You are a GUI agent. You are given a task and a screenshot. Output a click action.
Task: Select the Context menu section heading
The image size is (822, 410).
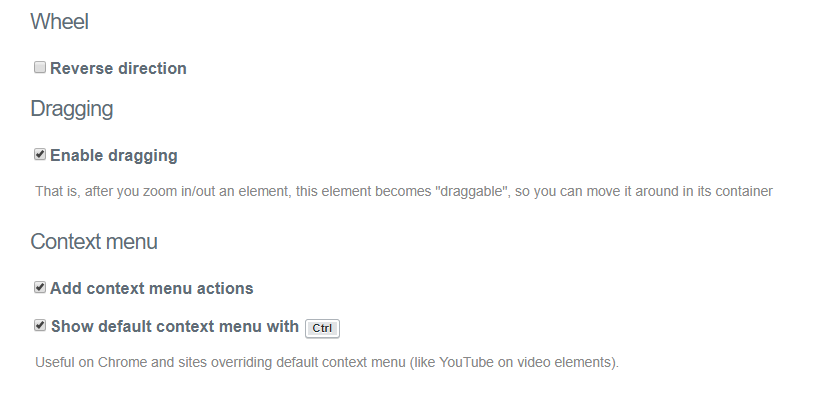94,242
